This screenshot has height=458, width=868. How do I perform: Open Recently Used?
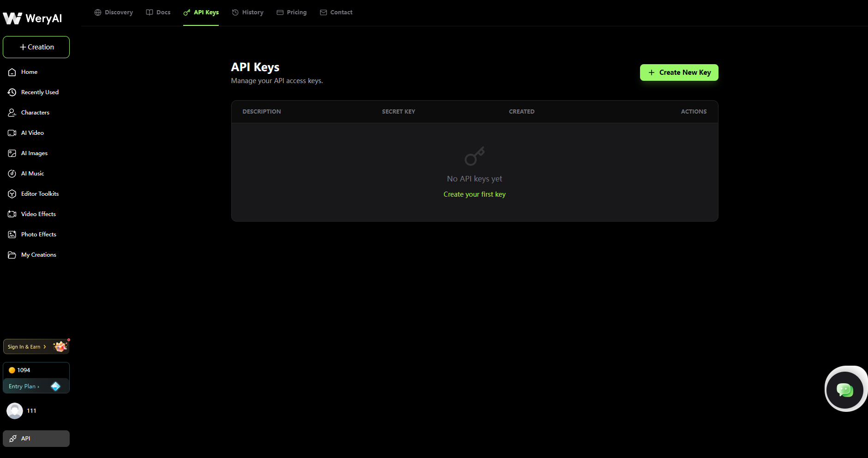pyautogui.click(x=39, y=92)
